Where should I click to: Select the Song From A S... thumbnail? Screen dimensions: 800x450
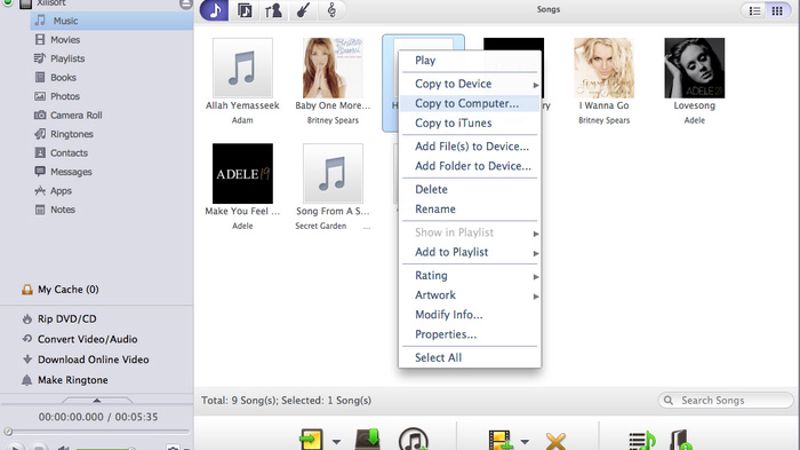coord(333,173)
